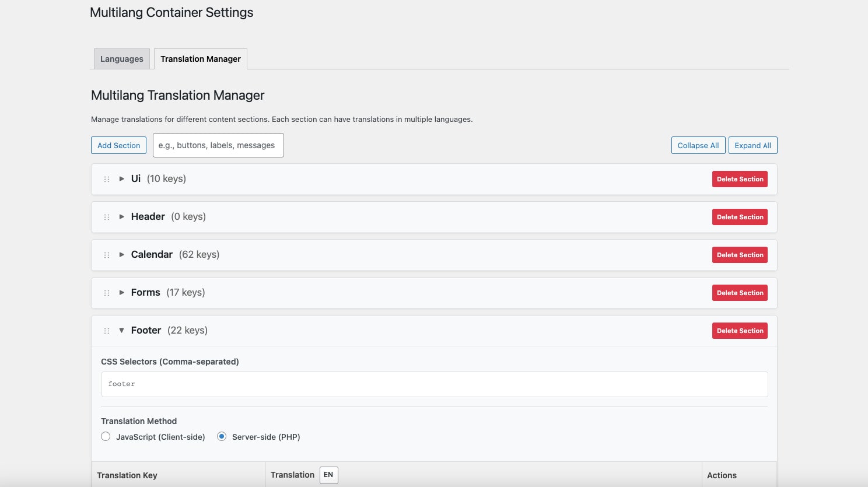Click the Footer section drag handle

coord(107,330)
